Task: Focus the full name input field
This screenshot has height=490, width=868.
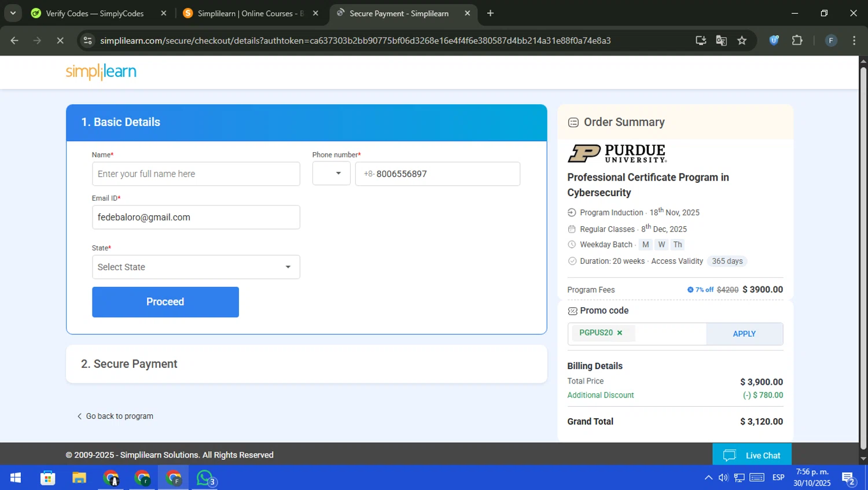Action: [196, 174]
